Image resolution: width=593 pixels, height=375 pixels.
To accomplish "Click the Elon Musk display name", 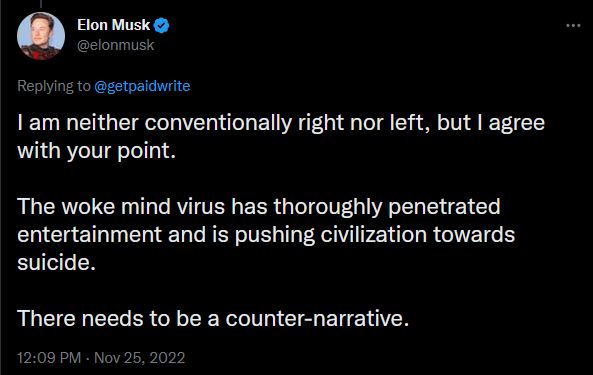I will [x=113, y=25].
